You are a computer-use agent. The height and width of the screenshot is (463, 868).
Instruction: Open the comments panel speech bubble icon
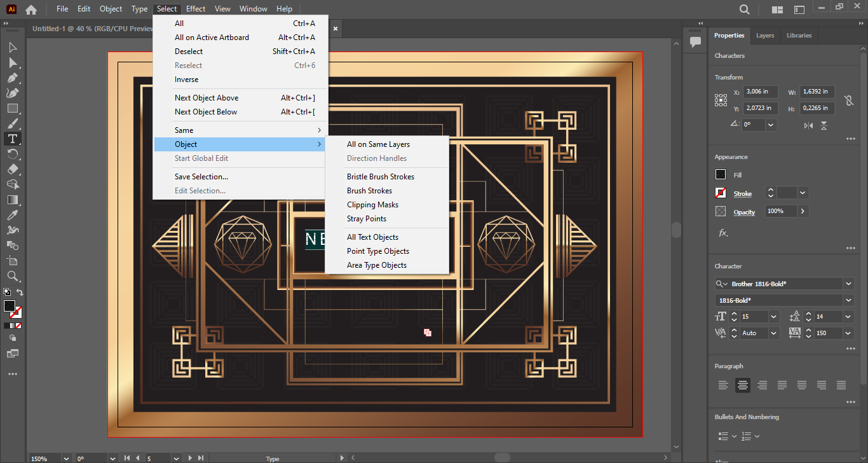(695, 42)
